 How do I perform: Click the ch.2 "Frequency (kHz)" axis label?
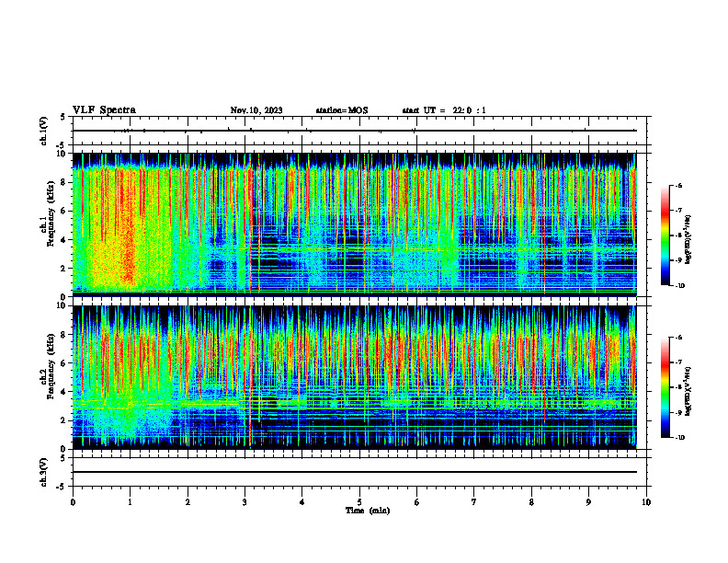(51, 366)
